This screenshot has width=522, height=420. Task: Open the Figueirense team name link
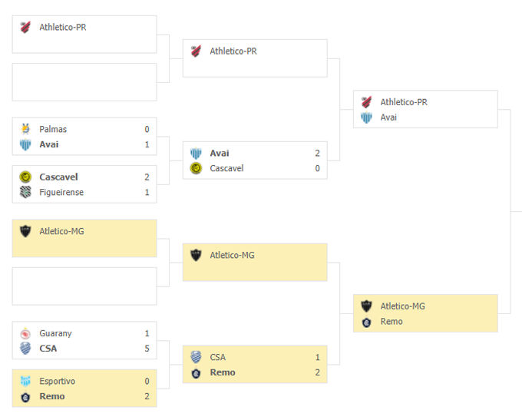click(61, 192)
